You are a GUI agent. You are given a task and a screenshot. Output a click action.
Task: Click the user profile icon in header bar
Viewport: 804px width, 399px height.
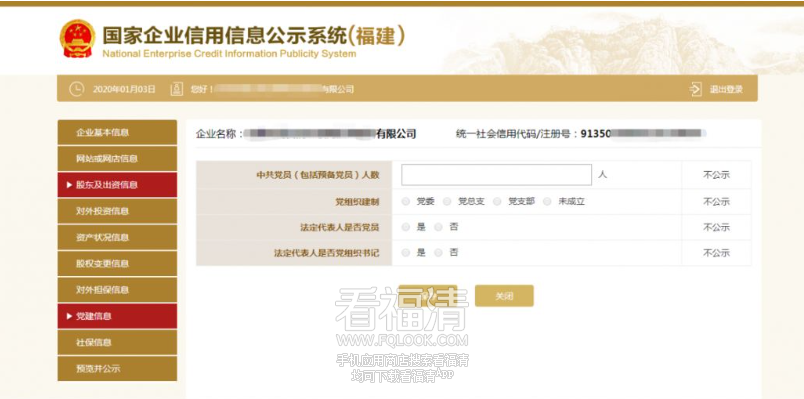[x=176, y=89]
